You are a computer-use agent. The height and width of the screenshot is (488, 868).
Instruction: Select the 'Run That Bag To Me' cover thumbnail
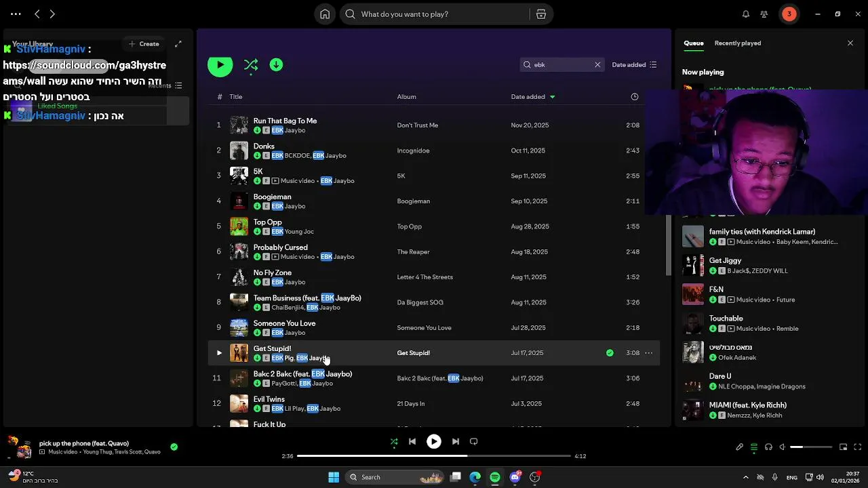[x=239, y=125]
